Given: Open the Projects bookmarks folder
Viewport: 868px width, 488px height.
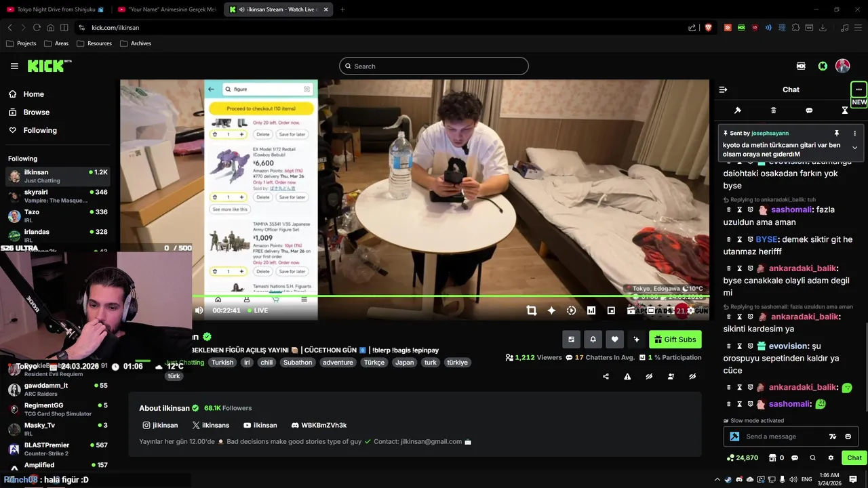Looking at the screenshot, I should click(21, 43).
